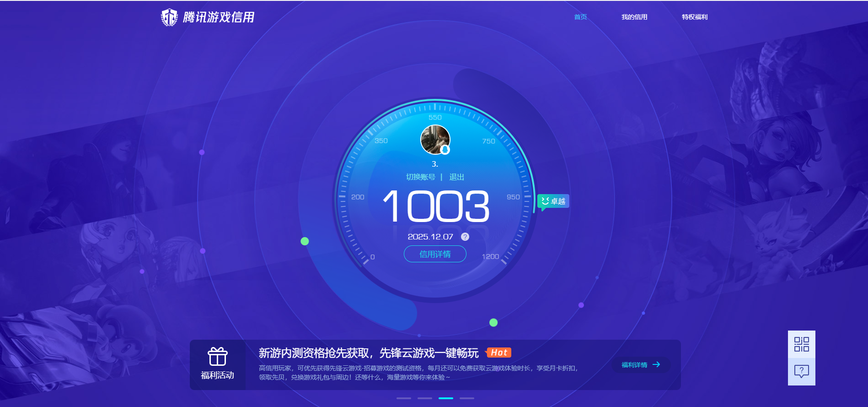Open the 我的信用 nav tab
Image resolution: width=868 pixels, height=407 pixels.
click(634, 17)
